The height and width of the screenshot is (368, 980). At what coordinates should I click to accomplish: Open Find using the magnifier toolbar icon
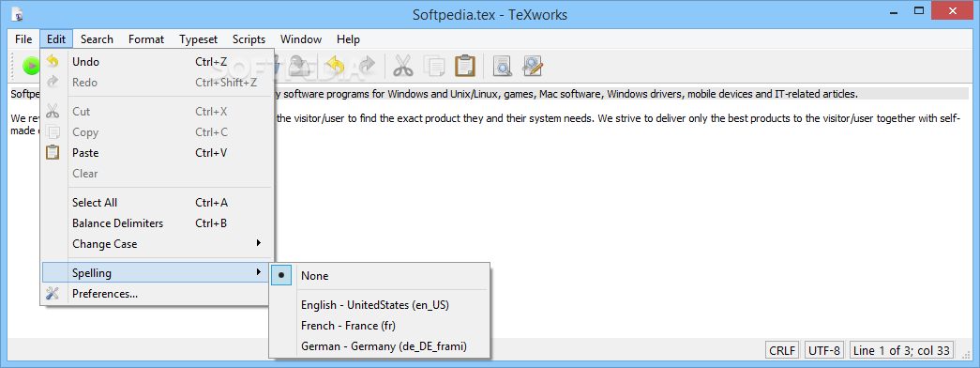(502, 66)
